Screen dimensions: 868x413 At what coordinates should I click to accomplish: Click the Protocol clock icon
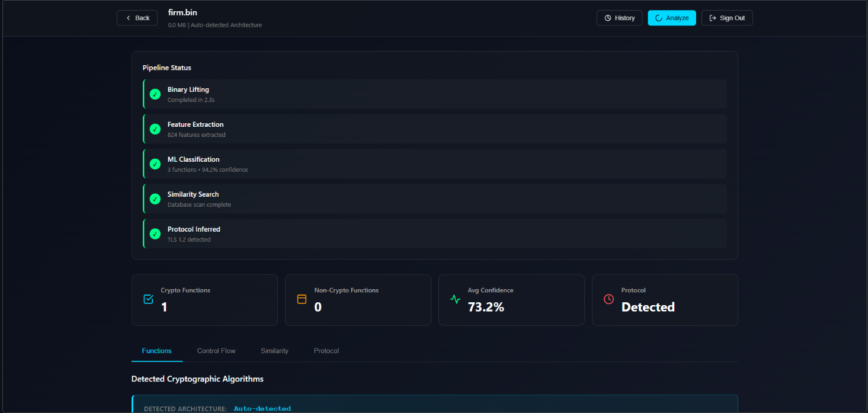(x=608, y=299)
